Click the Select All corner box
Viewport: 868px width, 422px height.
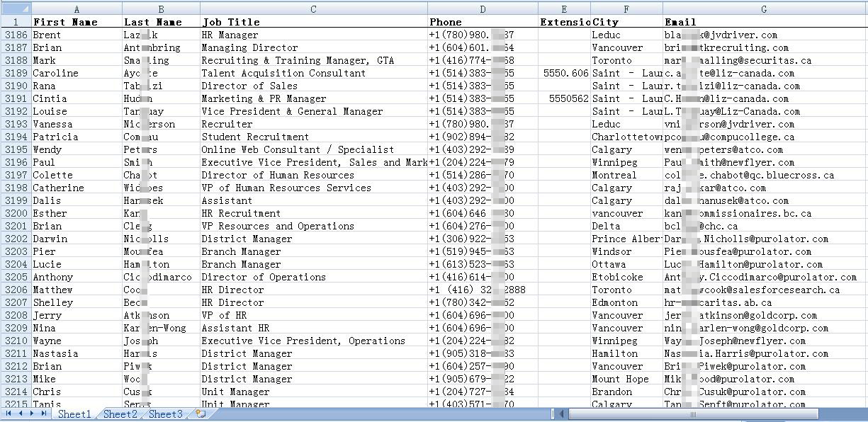(x=15, y=9)
